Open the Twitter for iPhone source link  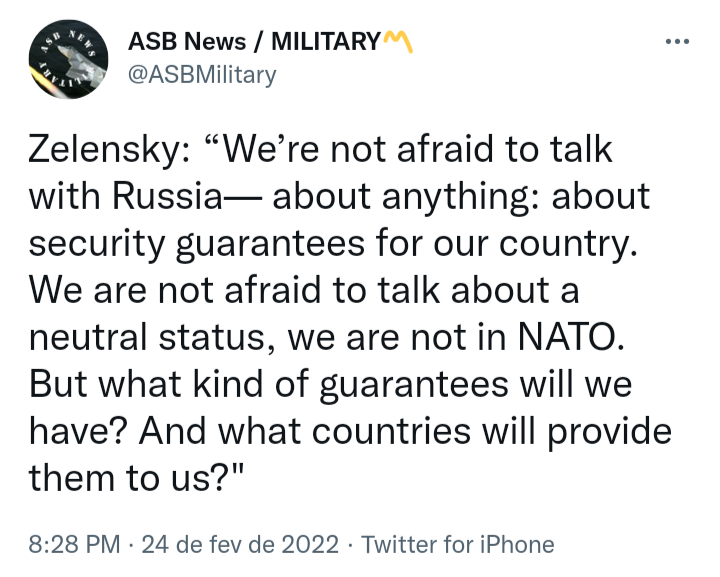click(x=457, y=545)
